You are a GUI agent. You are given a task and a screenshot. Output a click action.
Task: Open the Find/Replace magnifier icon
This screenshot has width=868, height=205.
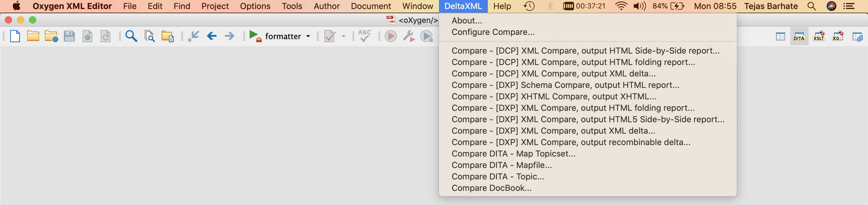coord(131,36)
